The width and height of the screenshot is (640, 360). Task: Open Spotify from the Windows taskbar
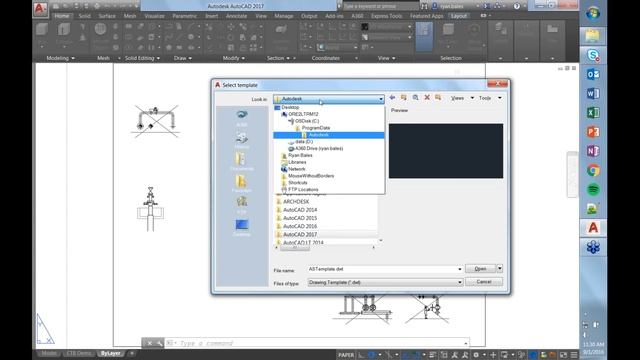pos(593,189)
